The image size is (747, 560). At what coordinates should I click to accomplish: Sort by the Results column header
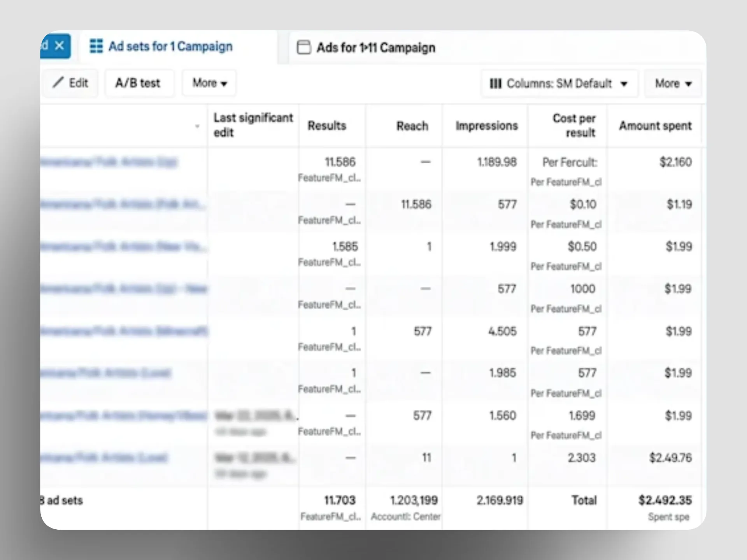pos(327,126)
